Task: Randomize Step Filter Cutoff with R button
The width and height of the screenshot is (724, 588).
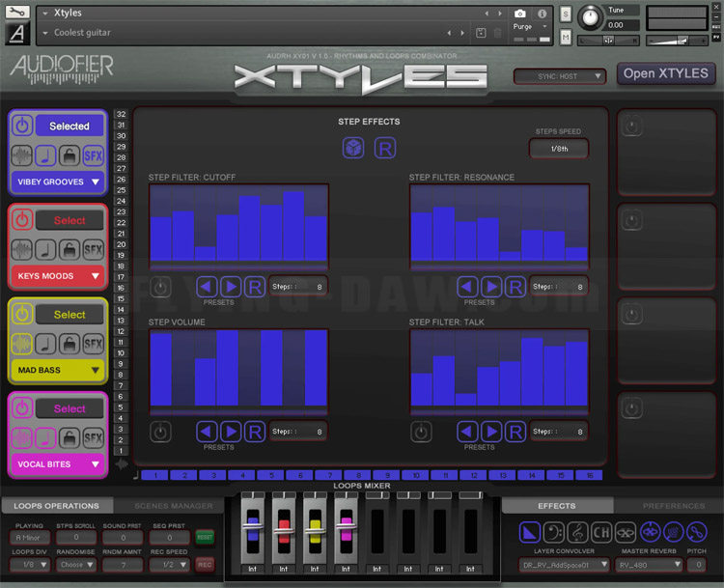Action: 255,287
